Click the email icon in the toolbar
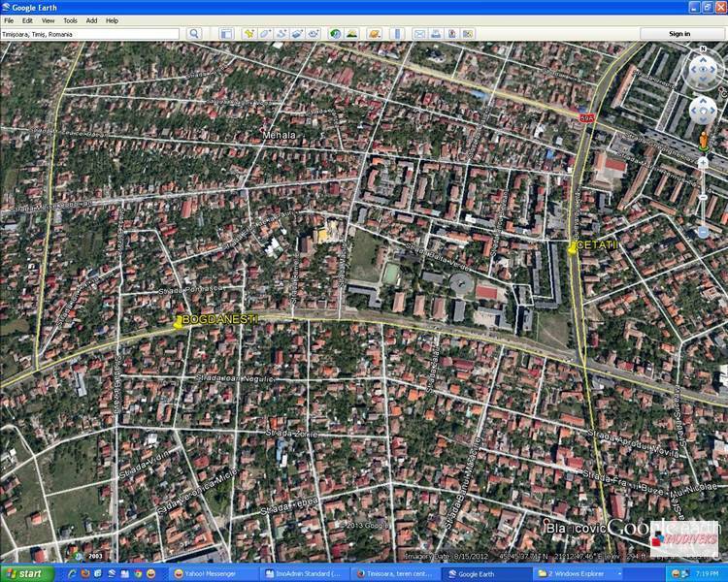Image resolution: width=728 pixels, height=582 pixels. [420, 34]
